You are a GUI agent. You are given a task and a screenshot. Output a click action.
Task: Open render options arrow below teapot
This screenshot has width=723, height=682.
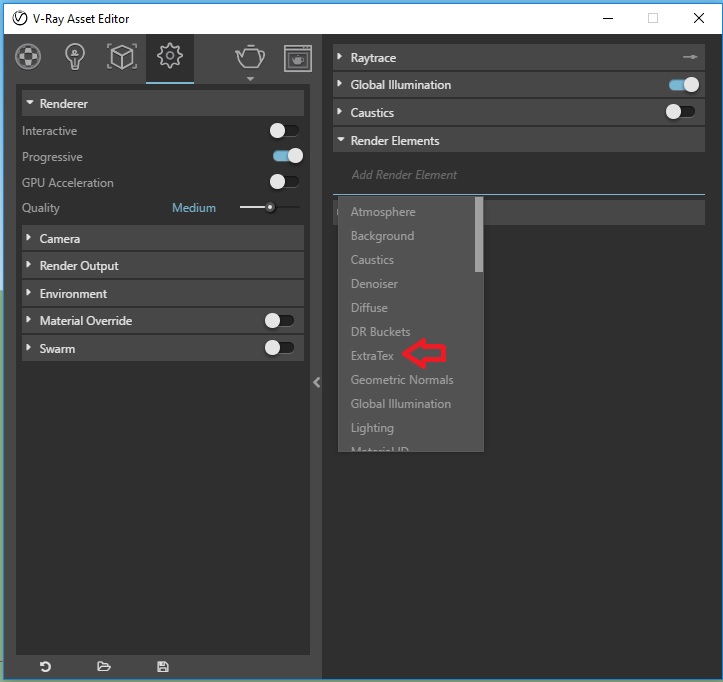[x=250, y=79]
